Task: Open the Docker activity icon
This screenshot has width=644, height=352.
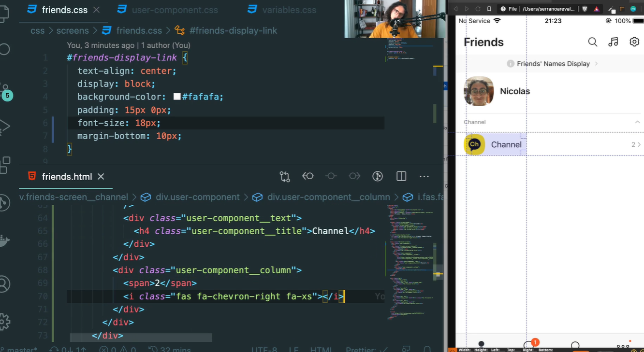Action: tap(4, 240)
